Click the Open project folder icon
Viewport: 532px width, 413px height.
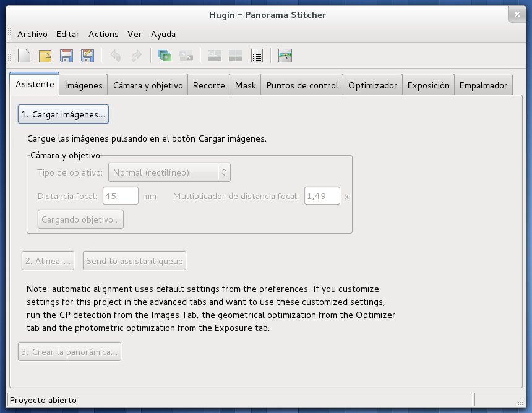45,56
